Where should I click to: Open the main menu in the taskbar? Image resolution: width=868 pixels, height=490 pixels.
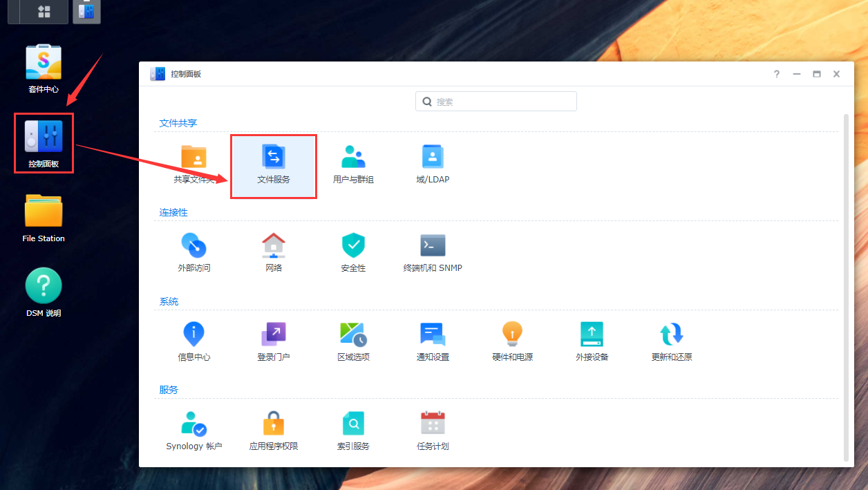(x=37, y=12)
